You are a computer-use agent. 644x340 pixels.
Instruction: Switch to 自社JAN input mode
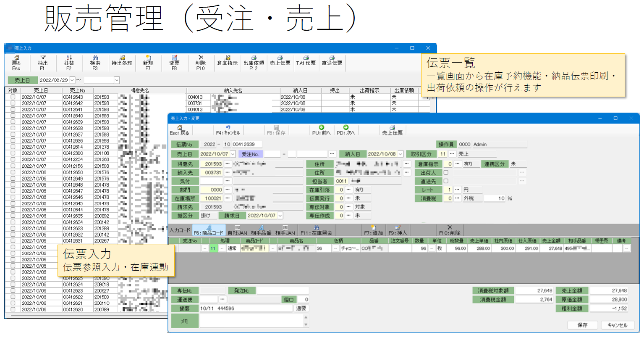(x=237, y=230)
